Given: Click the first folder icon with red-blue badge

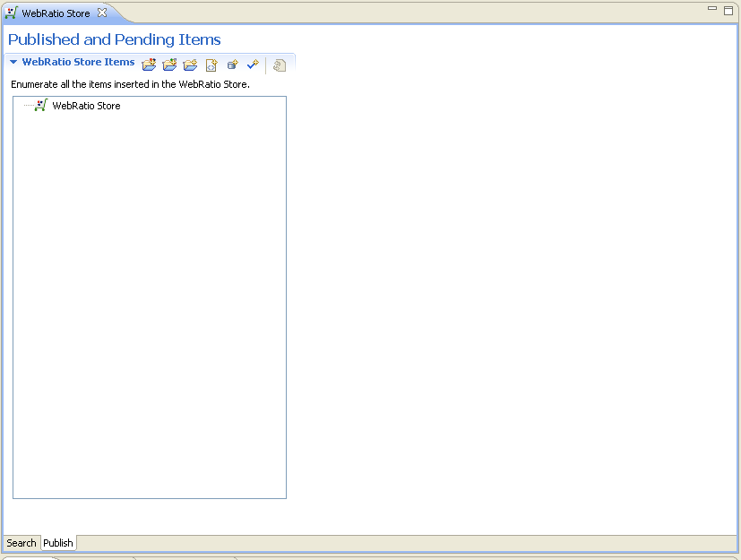Looking at the screenshot, I should point(149,65).
